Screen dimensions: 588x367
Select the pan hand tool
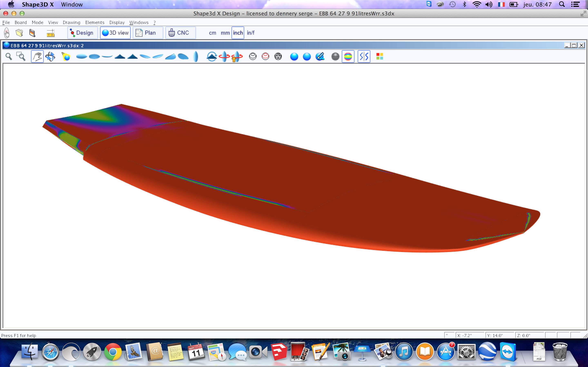tap(37, 56)
